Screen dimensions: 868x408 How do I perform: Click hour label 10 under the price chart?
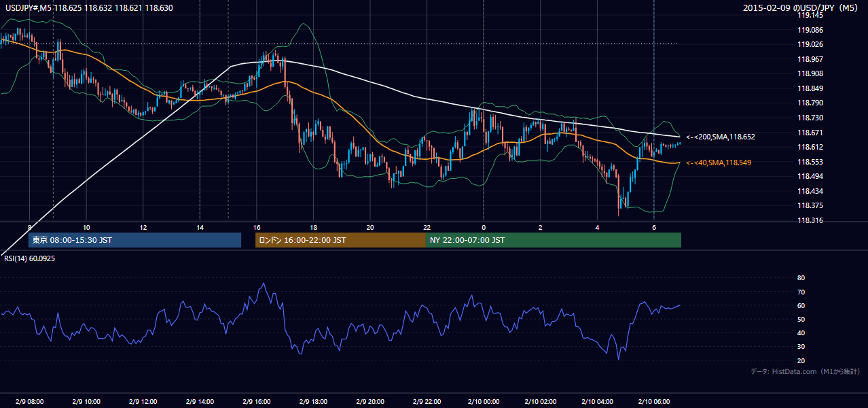tap(86, 227)
